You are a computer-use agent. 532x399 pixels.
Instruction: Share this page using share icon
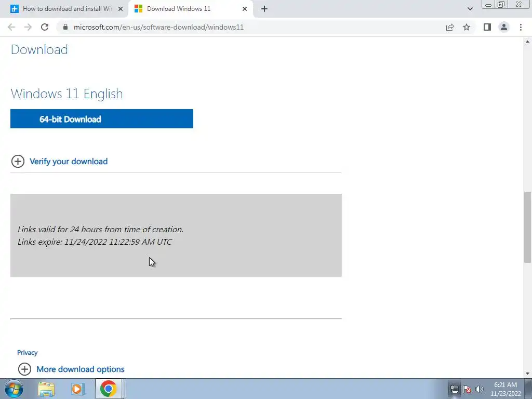click(x=450, y=27)
